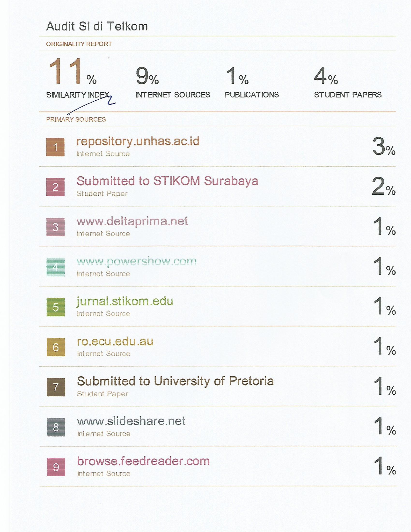Open the ro.ecu.edu.au source link
The image size is (411, 532).
115,341
